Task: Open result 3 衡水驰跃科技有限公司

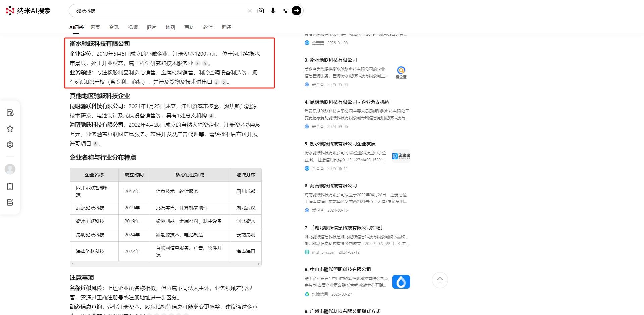Action: click(330, 60)
